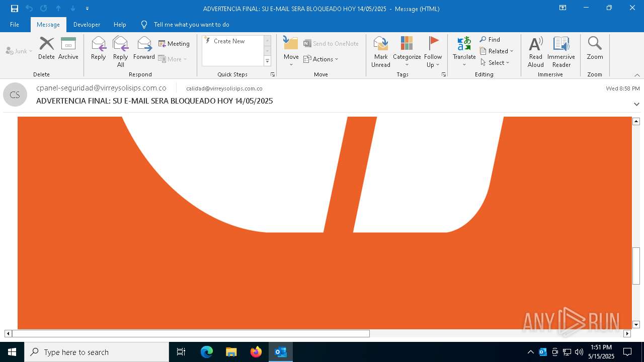Click the horizontal scrollbar thumb
Image resolution: width=644 pixels, height=362 pixels.
[x=191, y=333]
